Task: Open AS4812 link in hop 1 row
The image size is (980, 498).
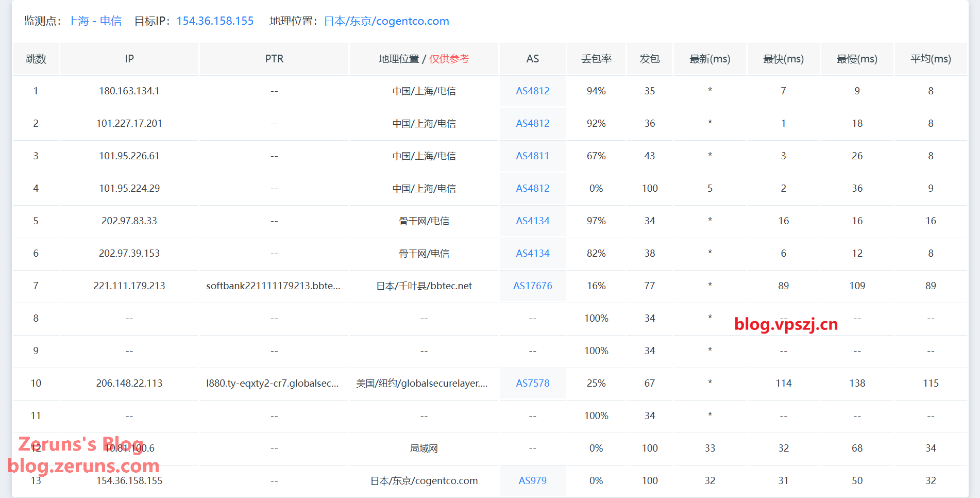Action: coord(532,91)
